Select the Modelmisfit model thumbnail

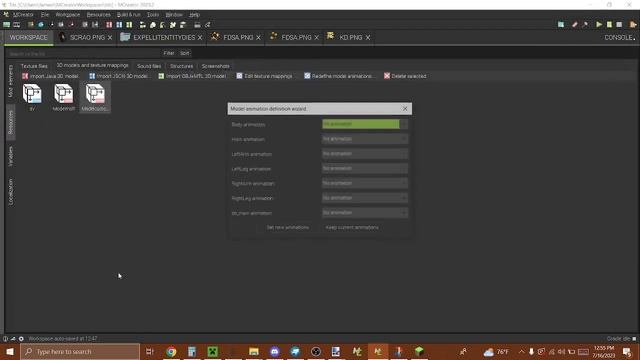[64, 97]
